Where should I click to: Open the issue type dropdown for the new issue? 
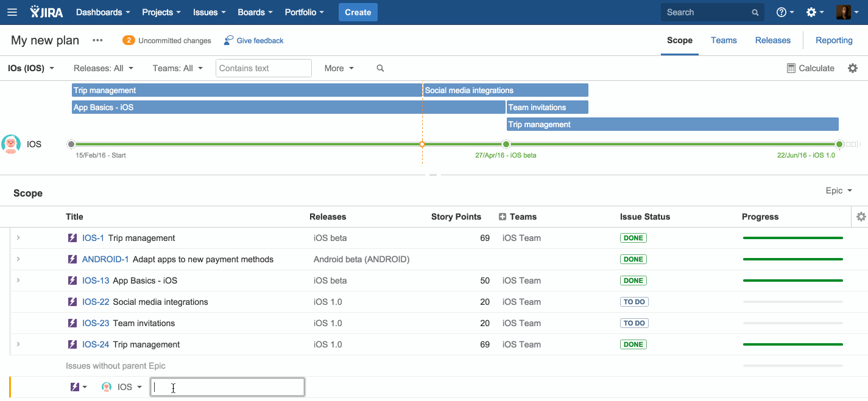[x=79, y=387]
